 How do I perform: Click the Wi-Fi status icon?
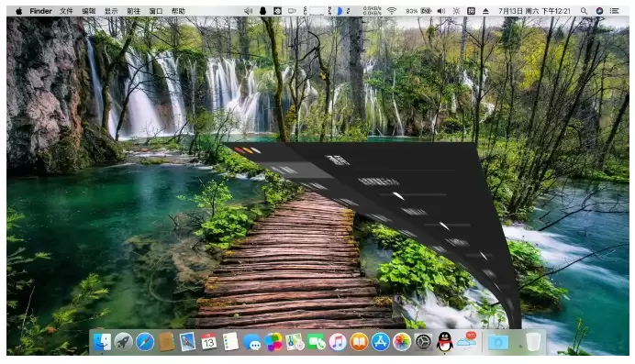(392, 11)
